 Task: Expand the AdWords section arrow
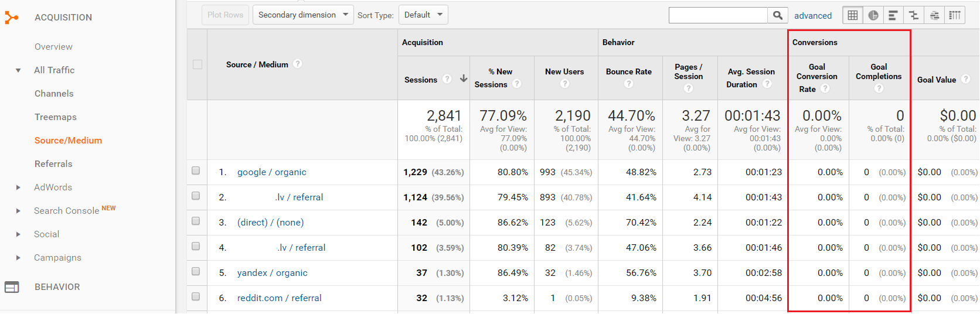18,187
